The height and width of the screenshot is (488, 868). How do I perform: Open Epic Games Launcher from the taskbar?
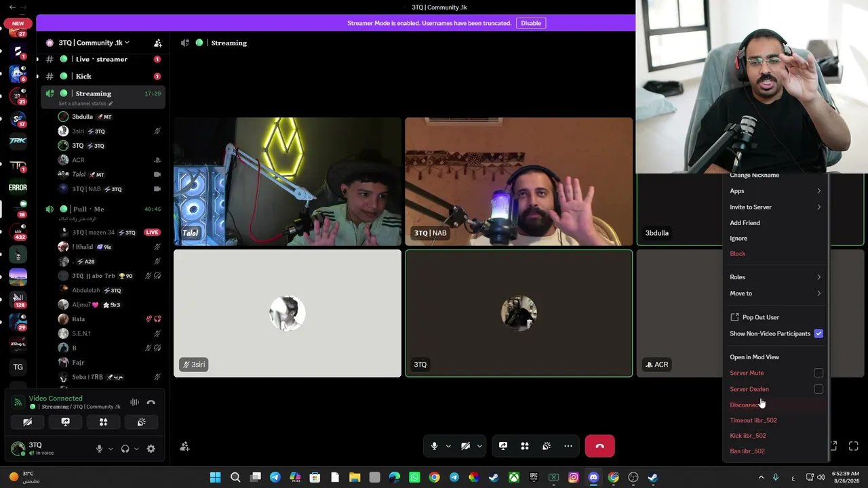click(534, 477)
